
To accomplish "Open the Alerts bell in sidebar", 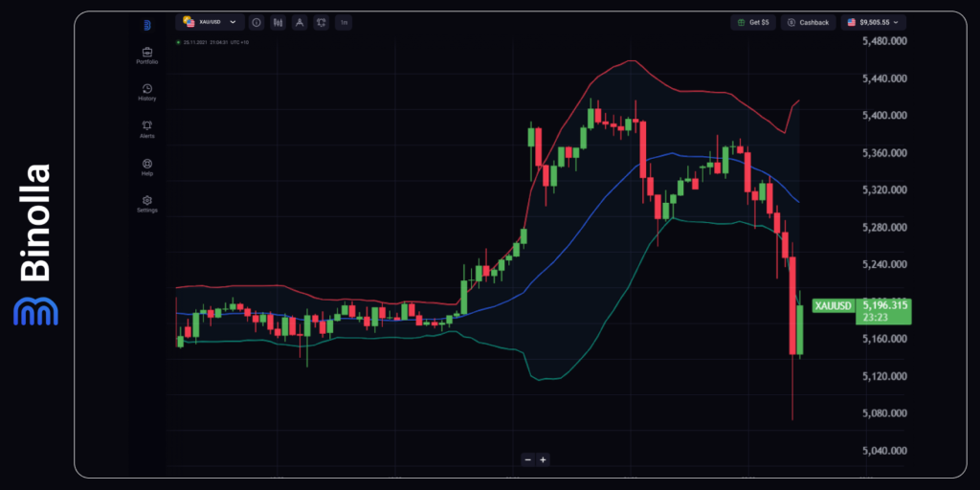I will (x=147, y=128).
